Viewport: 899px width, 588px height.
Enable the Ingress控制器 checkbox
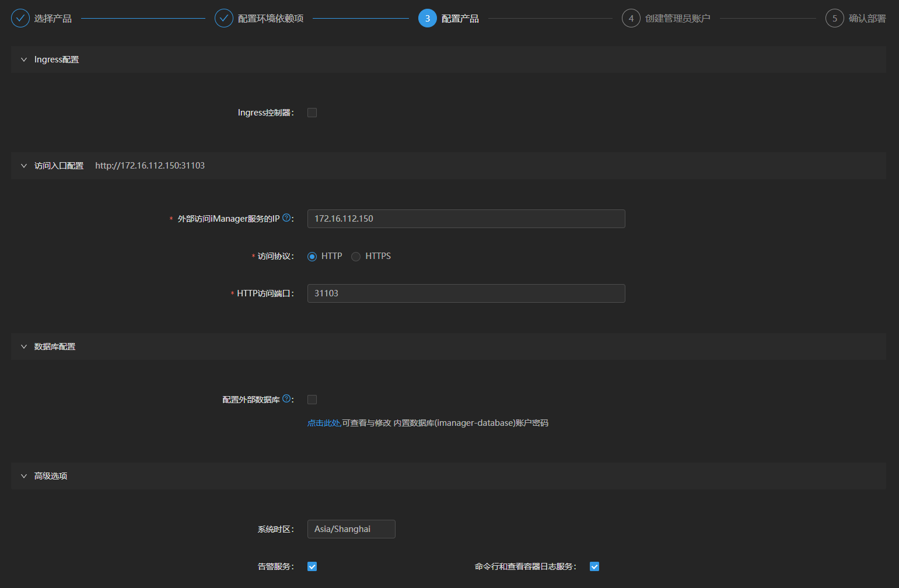pos(312,112)
